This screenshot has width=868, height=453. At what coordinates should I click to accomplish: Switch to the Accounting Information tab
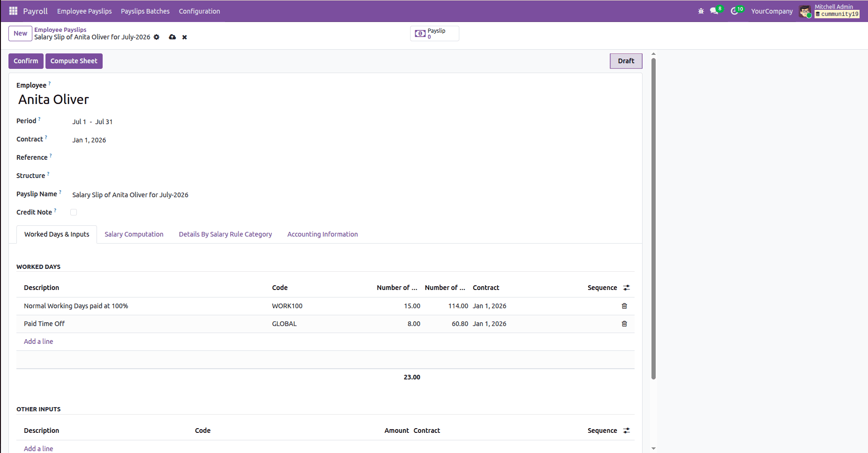tap(322, 234)
